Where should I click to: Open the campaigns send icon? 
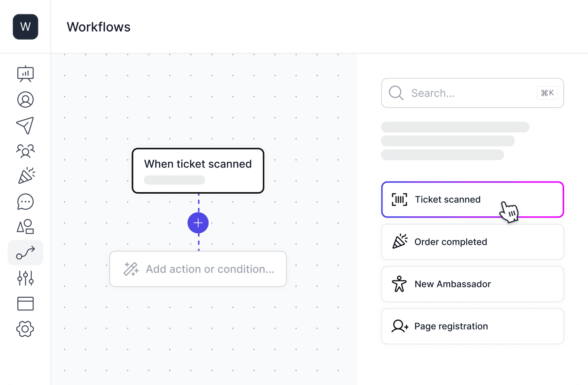(25, 125)
